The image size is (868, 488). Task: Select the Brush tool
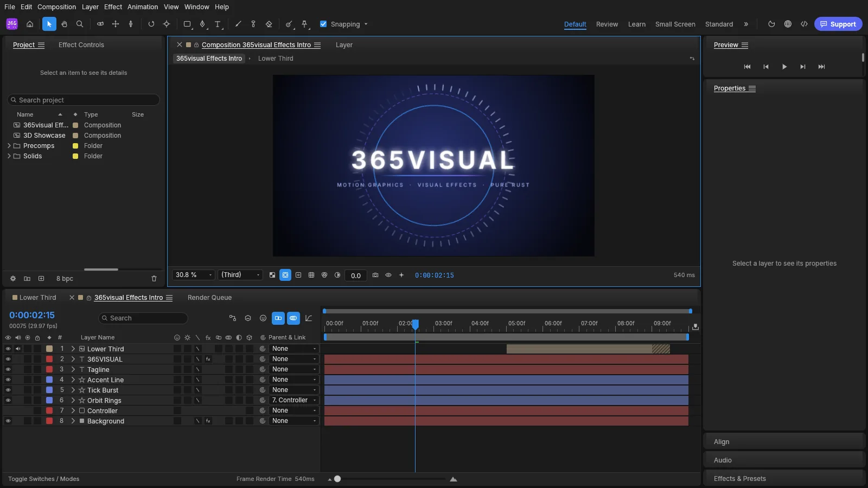(238, 24)
